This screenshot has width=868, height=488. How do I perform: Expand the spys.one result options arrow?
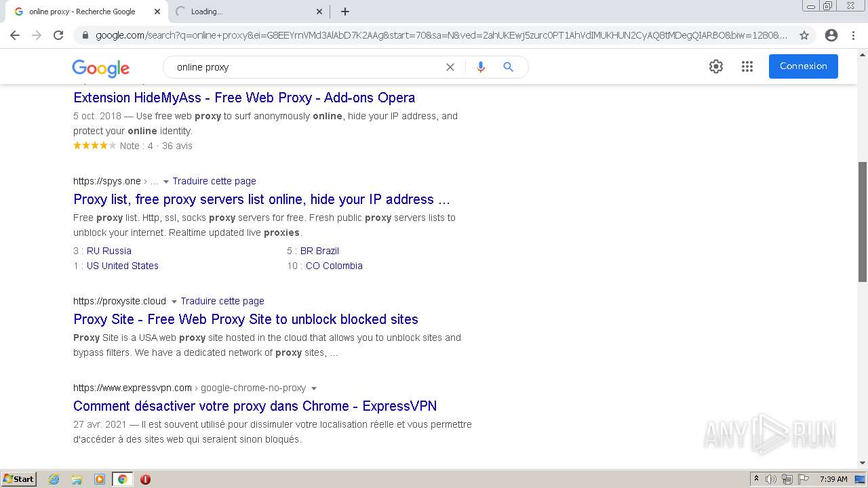pyautogui.click(x=165, y=182)
